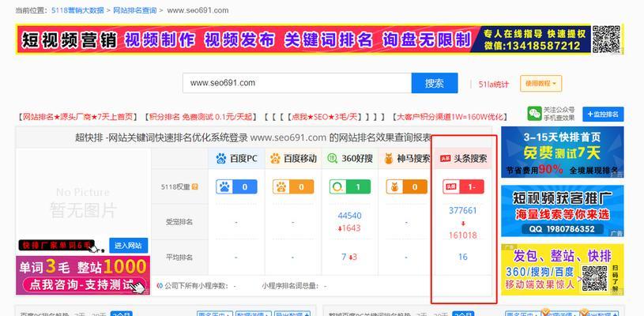The width and height of the screenshot is (644, 316).
Task: Click the 百度移动 weight badge showing 0
Action: coord(293,186)
